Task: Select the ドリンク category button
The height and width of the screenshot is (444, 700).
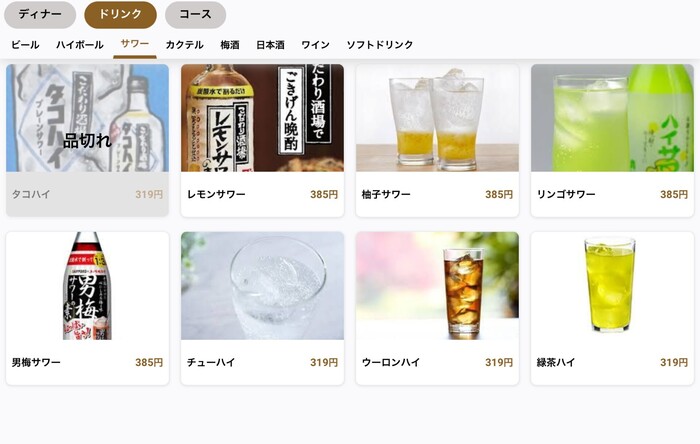Action: click(121, 14)
